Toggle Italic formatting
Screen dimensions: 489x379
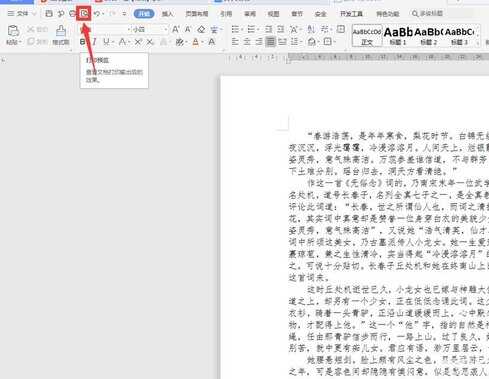[94, 42]
